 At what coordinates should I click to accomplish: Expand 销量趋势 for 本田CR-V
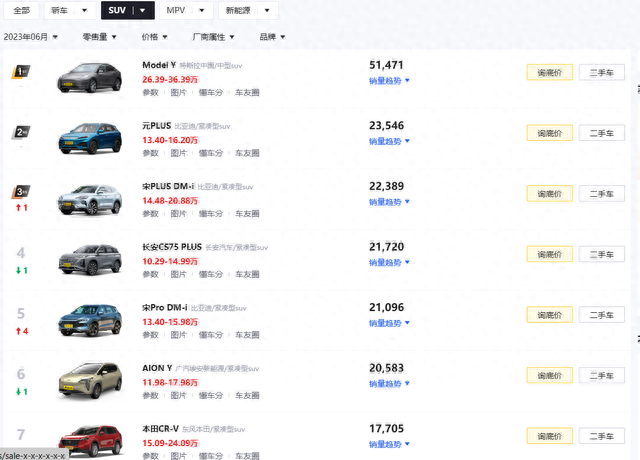coord(389,444)
